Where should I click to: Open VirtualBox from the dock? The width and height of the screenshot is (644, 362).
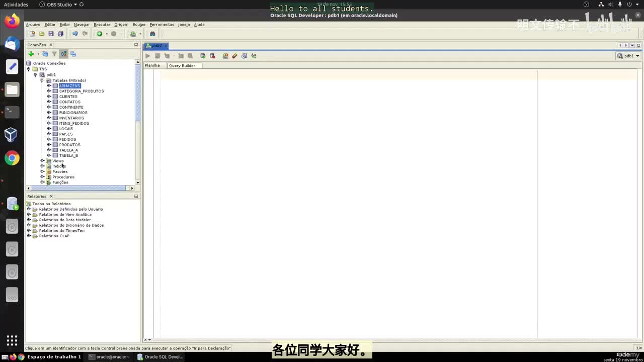[x=12, y=134]
